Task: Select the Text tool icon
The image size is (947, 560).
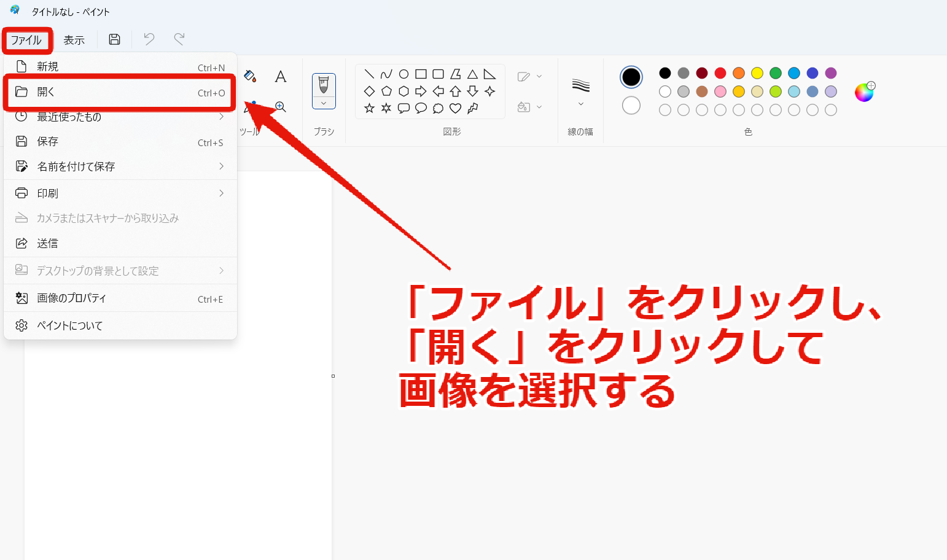Action: [x=281, y=76]
